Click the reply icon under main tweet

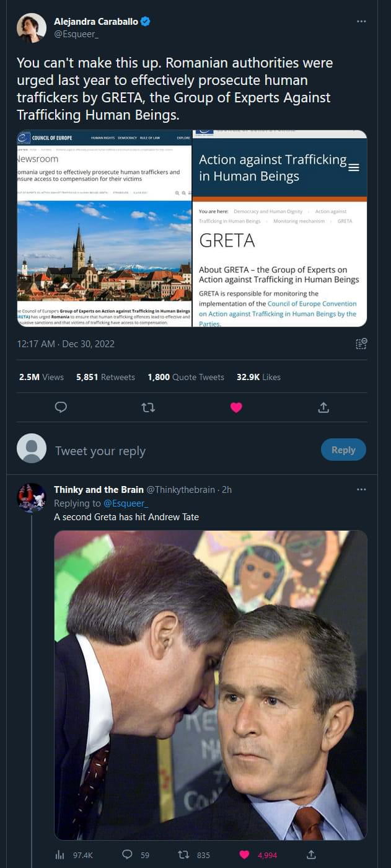(61, 407)
